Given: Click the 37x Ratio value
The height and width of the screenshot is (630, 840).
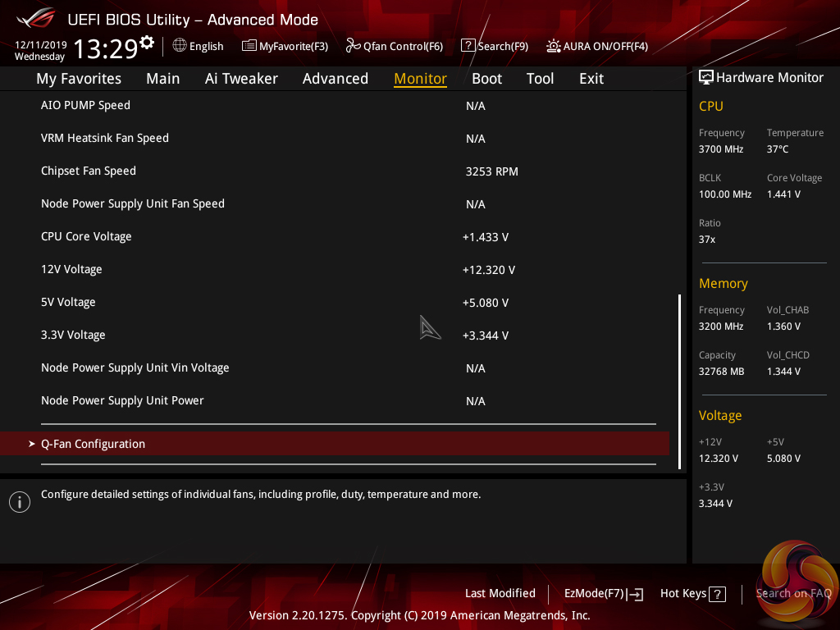Looking at the screenshot, I should click(x=706, y=240).
